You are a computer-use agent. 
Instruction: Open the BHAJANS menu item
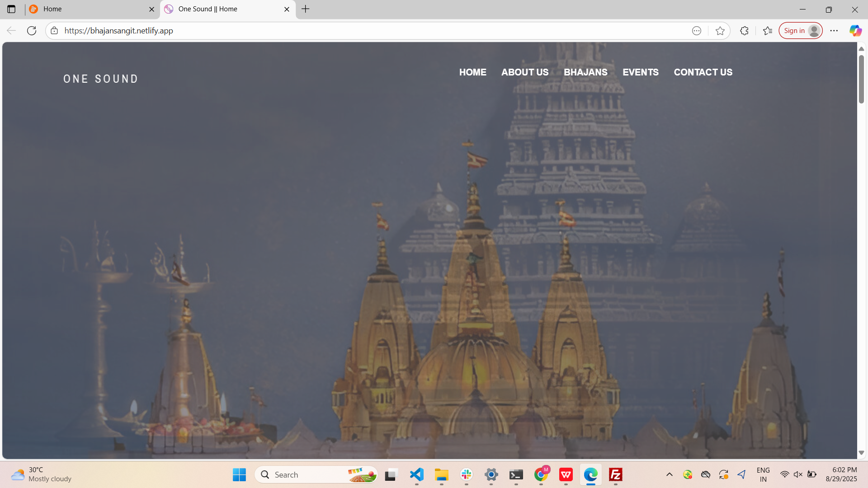point(585,72)
